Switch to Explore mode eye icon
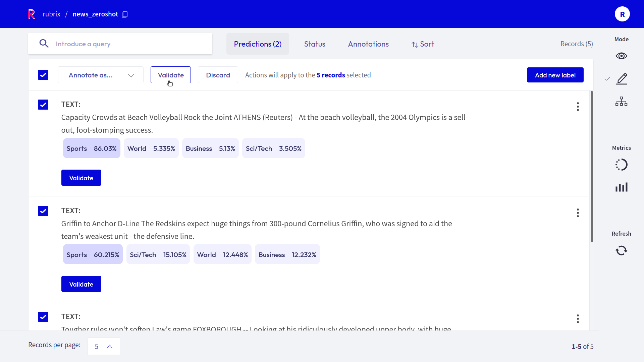The width and height of the screenshot is (644, 362). [621, 56]
